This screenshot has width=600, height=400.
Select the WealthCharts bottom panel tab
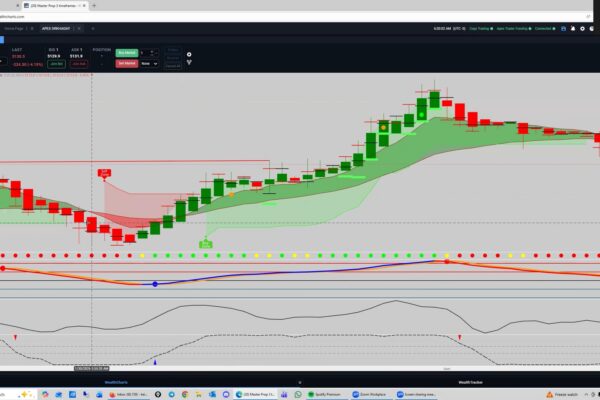(117, 381)
